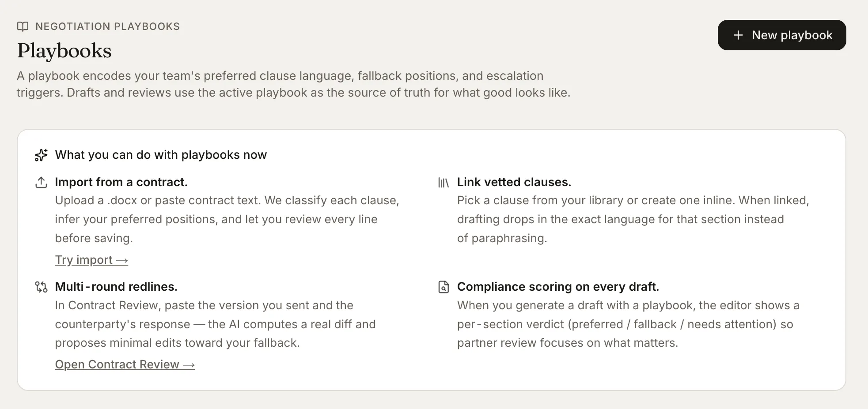
Task: Click the Link vetted clauses heading
Action: tap(514, 182)
